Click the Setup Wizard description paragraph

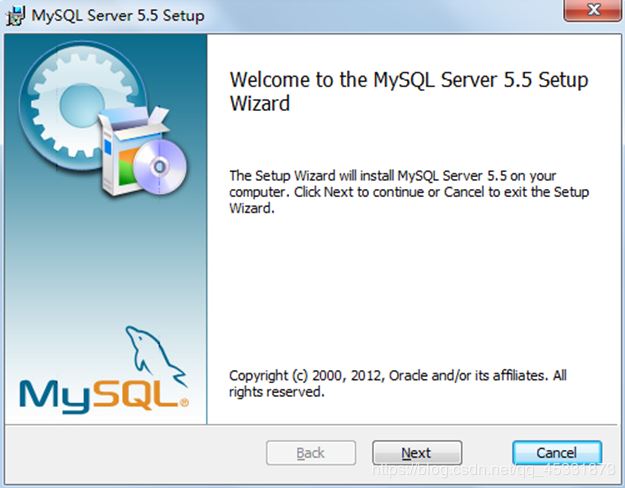(x=409, y=192)
